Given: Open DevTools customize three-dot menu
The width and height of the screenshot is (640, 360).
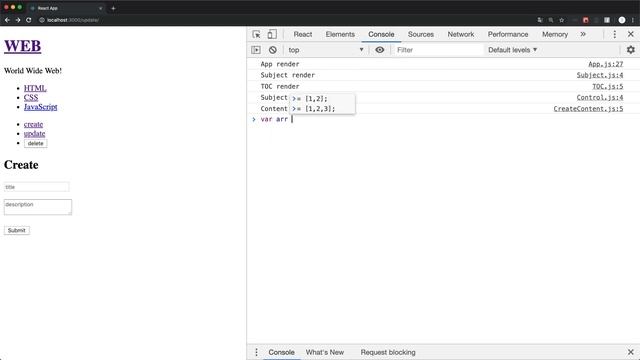Looking at the screenshot, I should coord(615,34).
